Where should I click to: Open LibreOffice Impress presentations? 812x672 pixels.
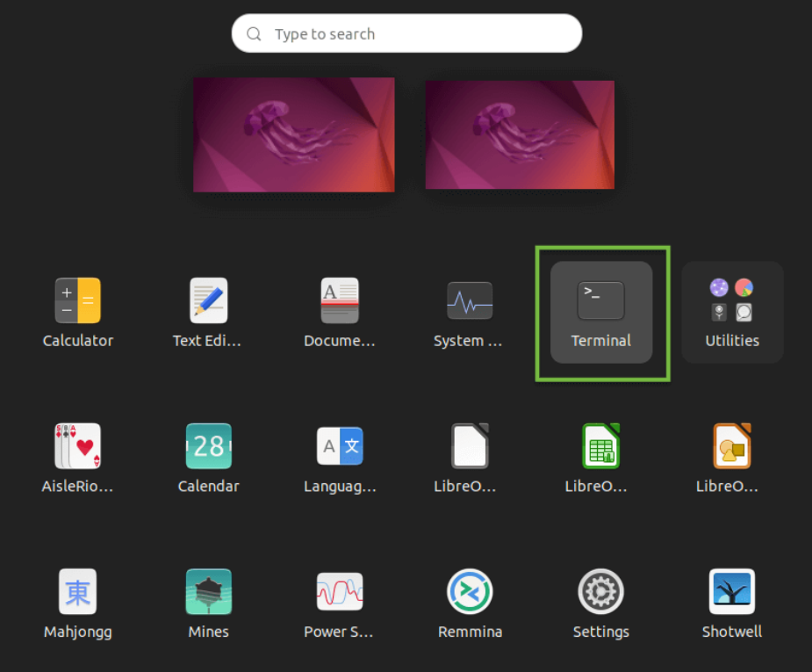coord(732,457)
